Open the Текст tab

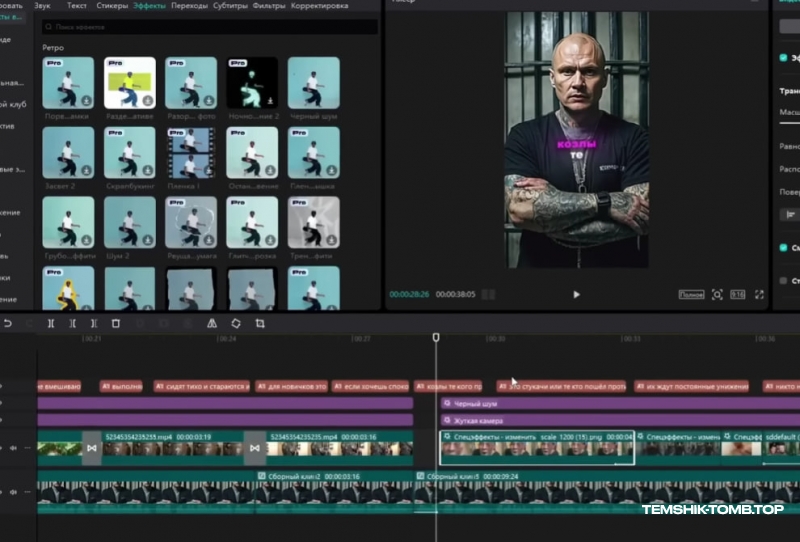point(77,6)
